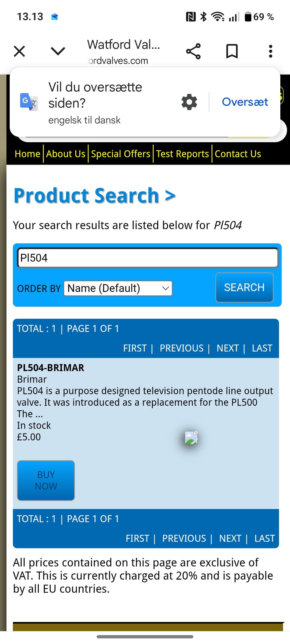Screen dimensions: 290x644
Task: Open the three-dot overflow menu
Action: pyautogui.click(x=271, y=51)
